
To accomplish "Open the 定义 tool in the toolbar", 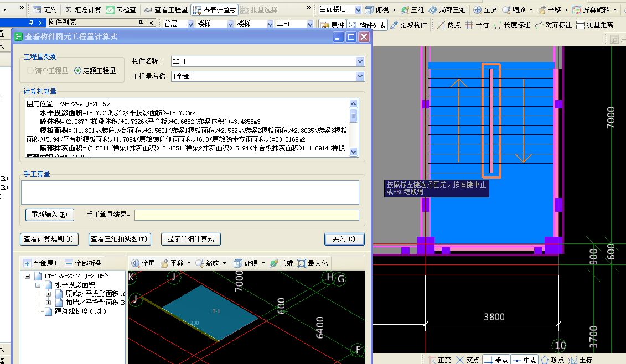I will point(45,9).
